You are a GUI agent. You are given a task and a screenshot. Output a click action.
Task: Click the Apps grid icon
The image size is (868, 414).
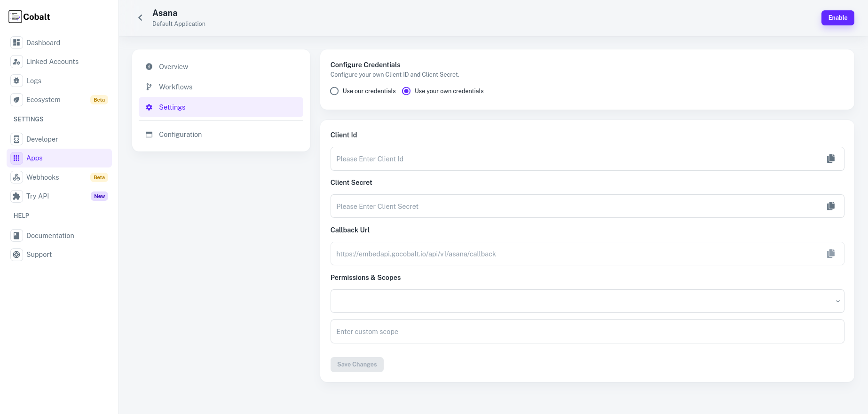[x=16, y=158]
